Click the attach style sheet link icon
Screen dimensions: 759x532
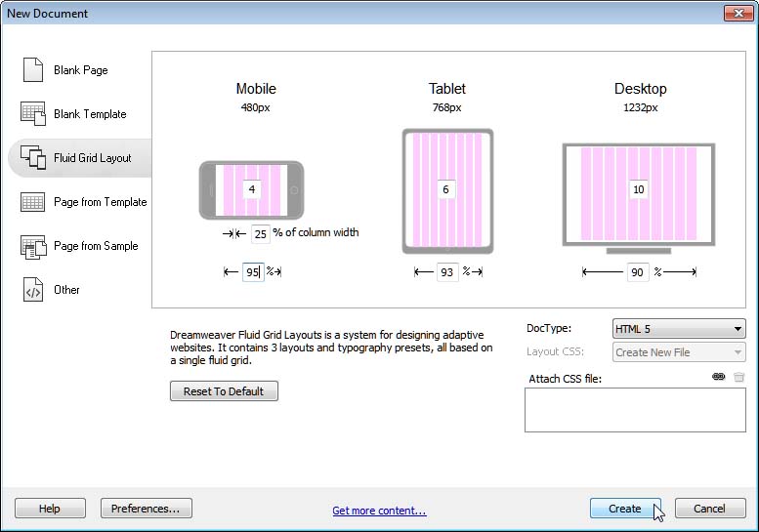tap(719, 377)
